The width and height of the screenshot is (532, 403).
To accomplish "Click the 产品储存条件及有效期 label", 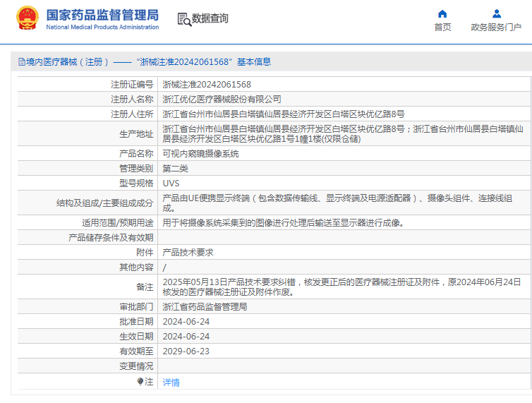I will tap(111, 238).
